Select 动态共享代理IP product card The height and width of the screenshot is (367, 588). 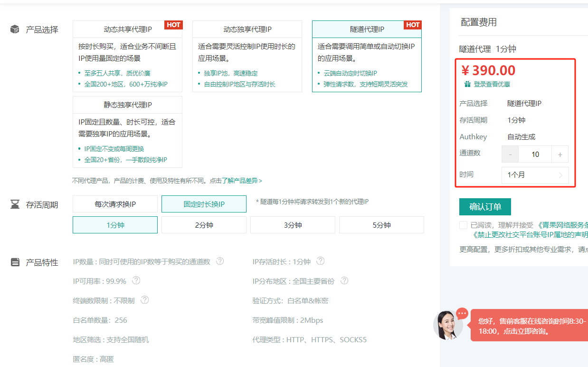pos(127,56)
